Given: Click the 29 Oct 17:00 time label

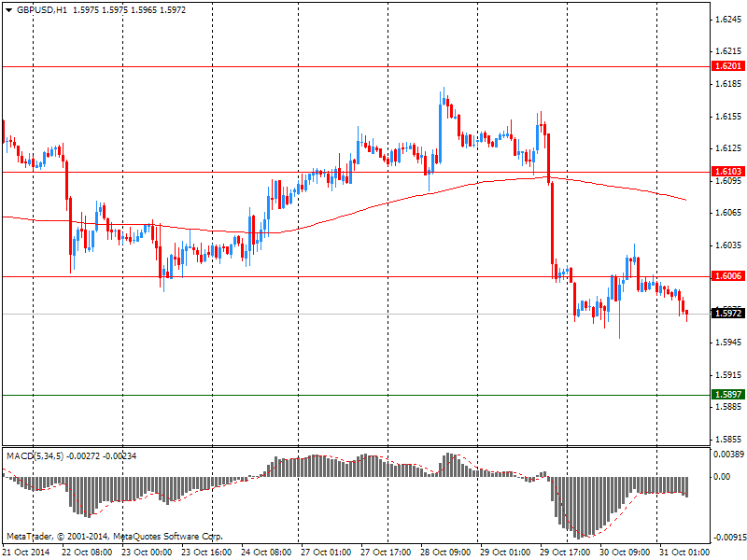Looking at the screenshot, I should click(x=565, y=553).
